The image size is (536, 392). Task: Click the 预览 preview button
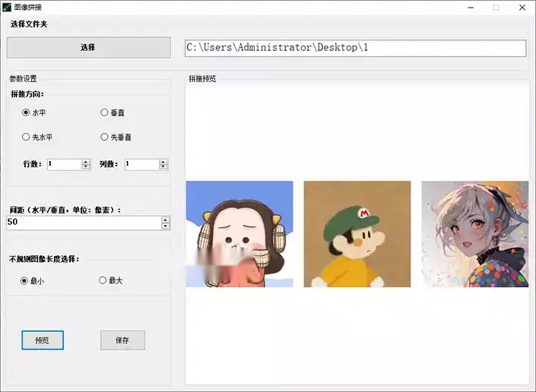point(43,340)
